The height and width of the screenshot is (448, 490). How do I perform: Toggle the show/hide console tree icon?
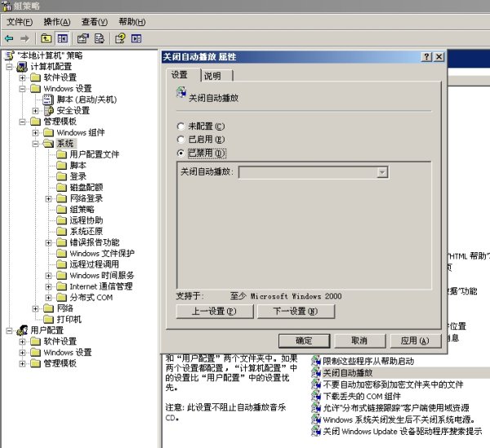(x=61, y=38)
